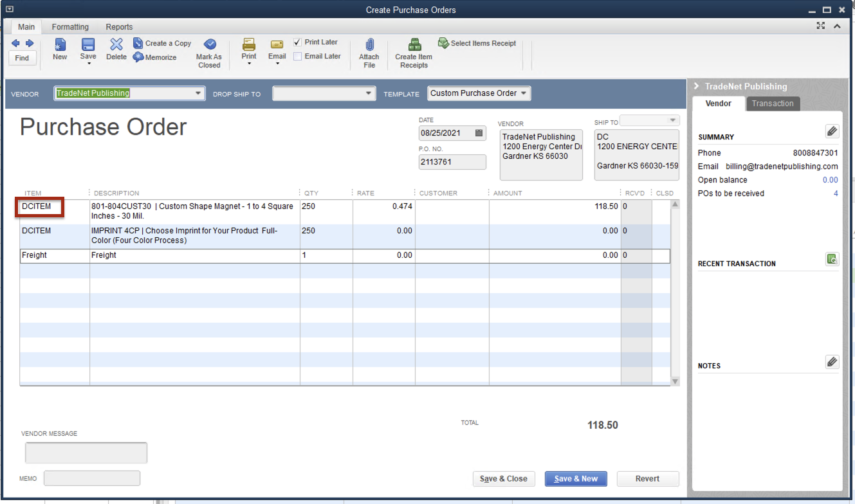Click the P.O. No. field

coord(452,162)
